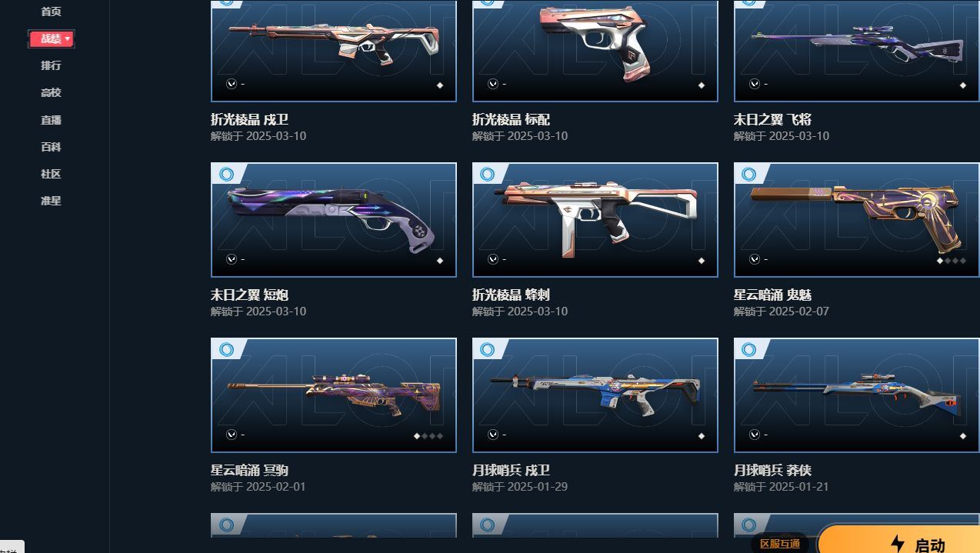
Task: Open the 百科 sidebar entry
Action: pos(51,147)
